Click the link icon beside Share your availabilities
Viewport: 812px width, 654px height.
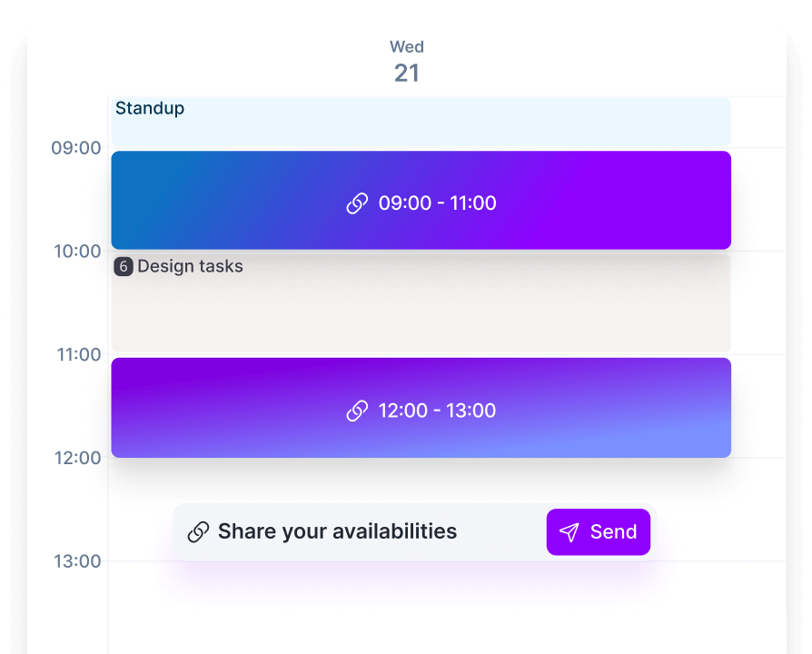(197, 531)
